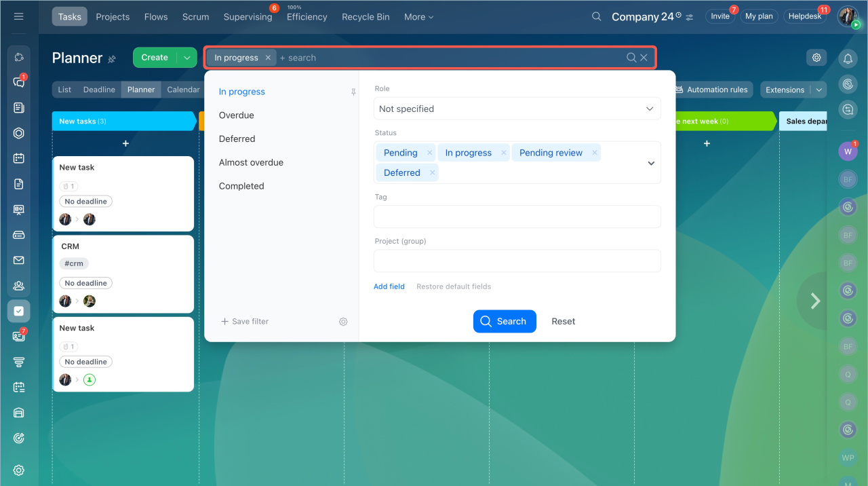Select the Almost overdue preset filter

[251, 162]
